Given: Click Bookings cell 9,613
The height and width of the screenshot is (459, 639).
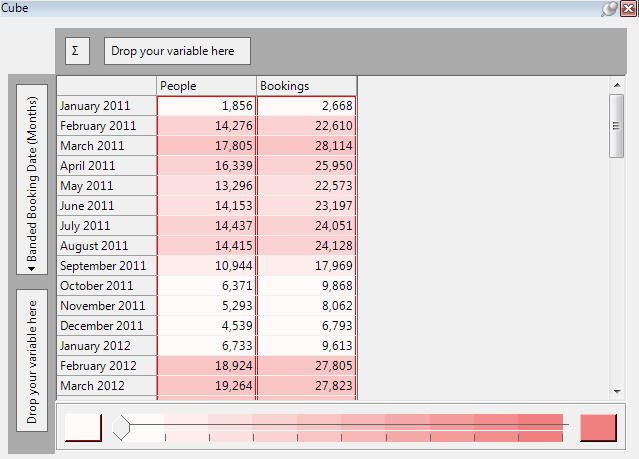Looking at the screenshot, I should click(306, 346).
